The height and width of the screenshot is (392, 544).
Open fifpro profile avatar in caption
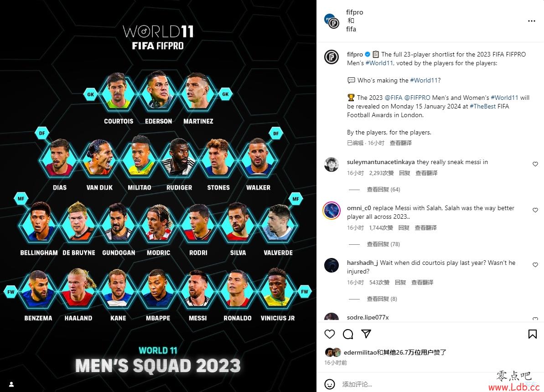click(x=332, y=57)
